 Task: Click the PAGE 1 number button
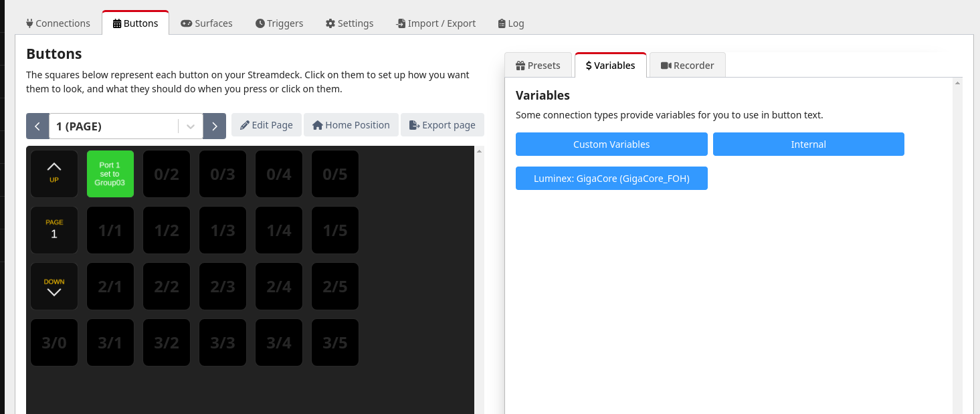[54, 230]
